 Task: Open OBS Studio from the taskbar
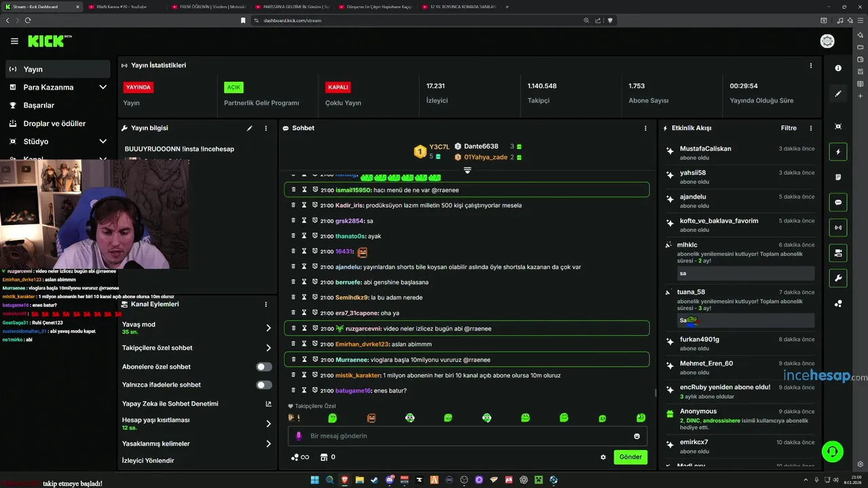click(x=464, y=480)
